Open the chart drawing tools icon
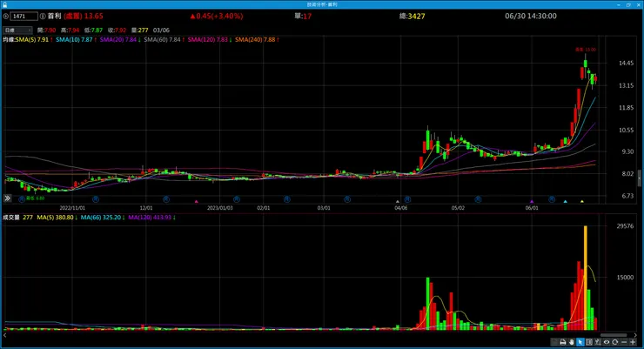The image size is (644, 349). [x=598, y=342]
